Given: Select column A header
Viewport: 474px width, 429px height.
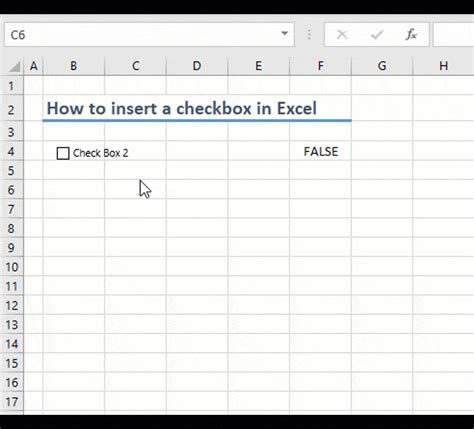Looking at the screenshot, I should (34, 66).
